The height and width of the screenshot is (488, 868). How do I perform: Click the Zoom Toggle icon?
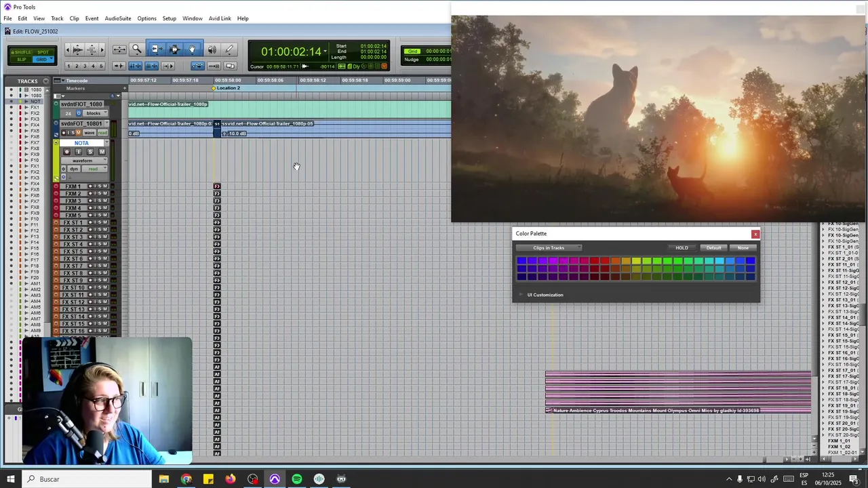click(119, 49)
